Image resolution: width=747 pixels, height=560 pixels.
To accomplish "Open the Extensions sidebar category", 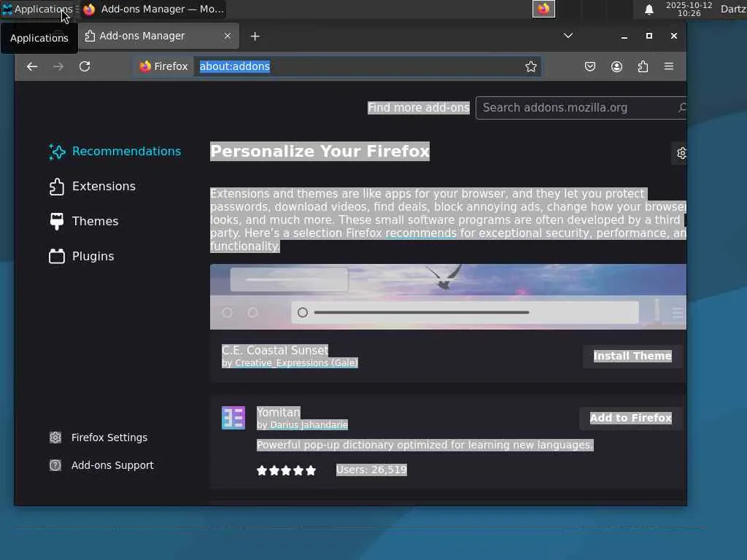I will tap(93, 186).
